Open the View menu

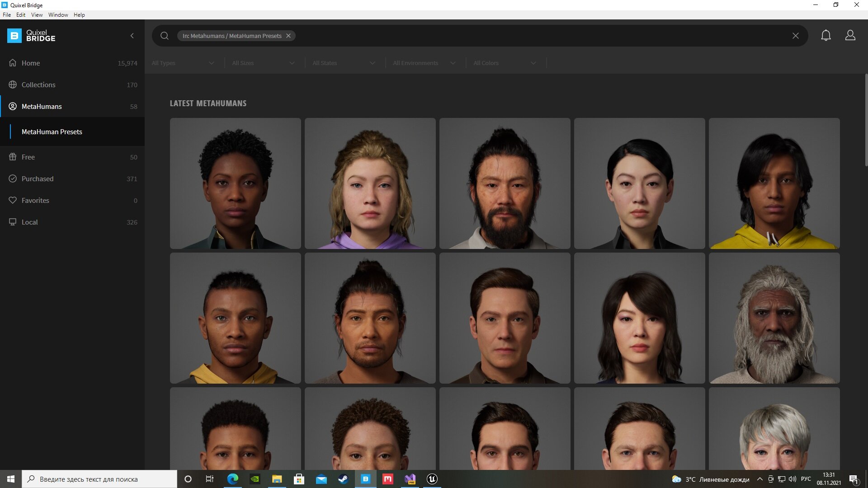(37, 15)
